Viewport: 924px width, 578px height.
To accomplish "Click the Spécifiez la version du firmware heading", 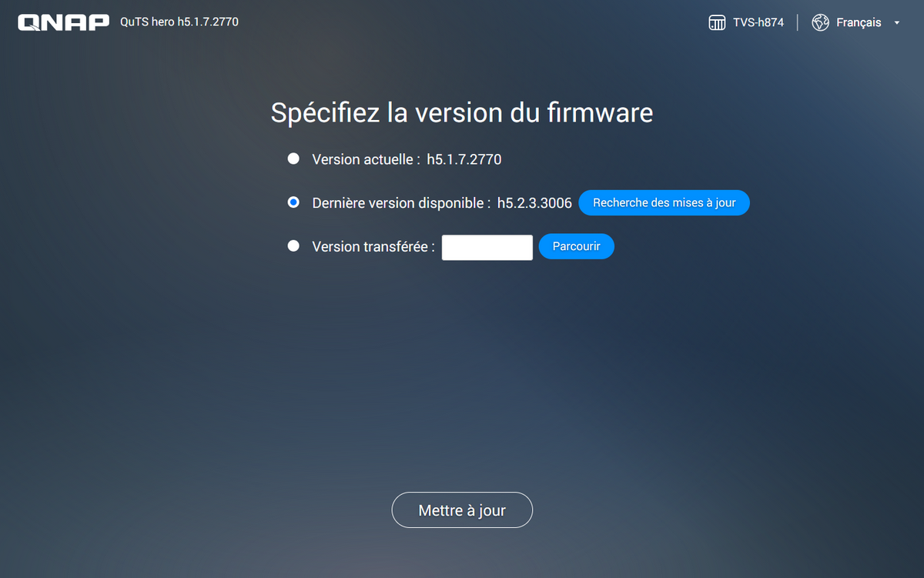I will click(462, 113).
